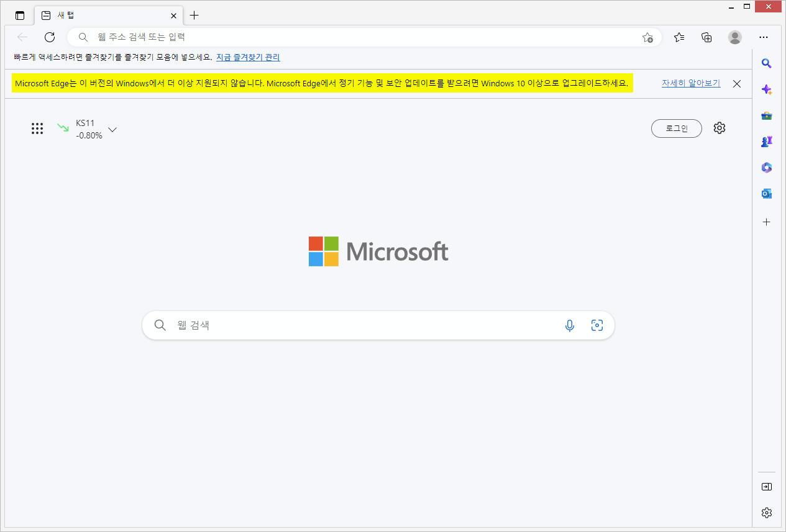Select the 새 탭 tab
This screenshot has width=786, height=532.
[x=109, y=16]
